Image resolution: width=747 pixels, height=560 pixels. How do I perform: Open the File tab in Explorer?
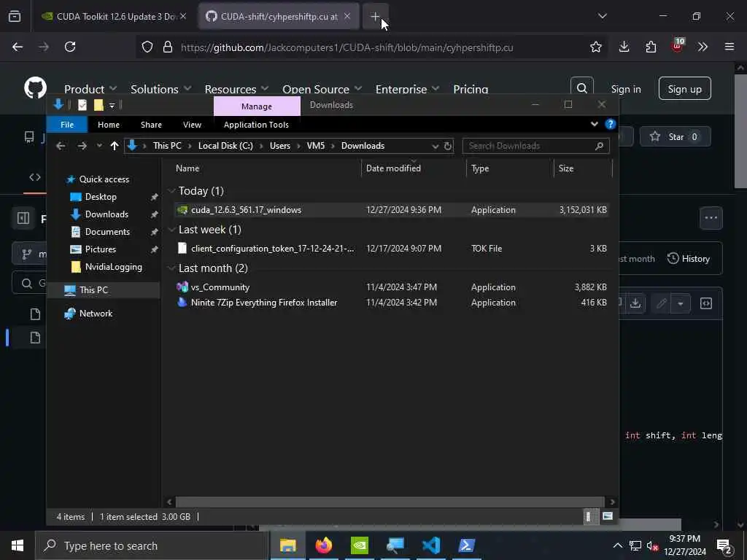[67, 125]
